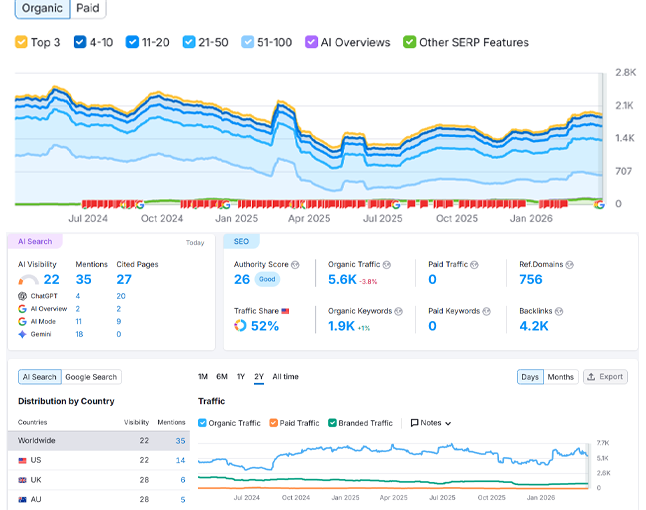
Task: Click the info icon next to Organic Traffic
Action: tap(387, 265)
